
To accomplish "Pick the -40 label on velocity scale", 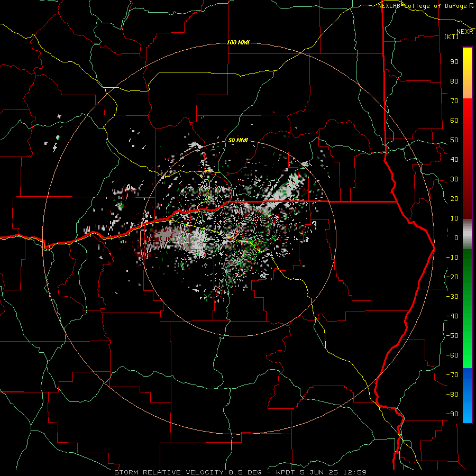I will point(452,316).
